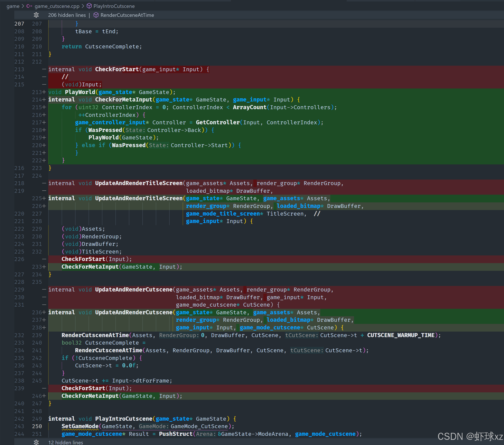Click the CUTSCENE_WARMUP_TIME macro in the code
Screen dimensions: 504x445
[x=401, y=335]
